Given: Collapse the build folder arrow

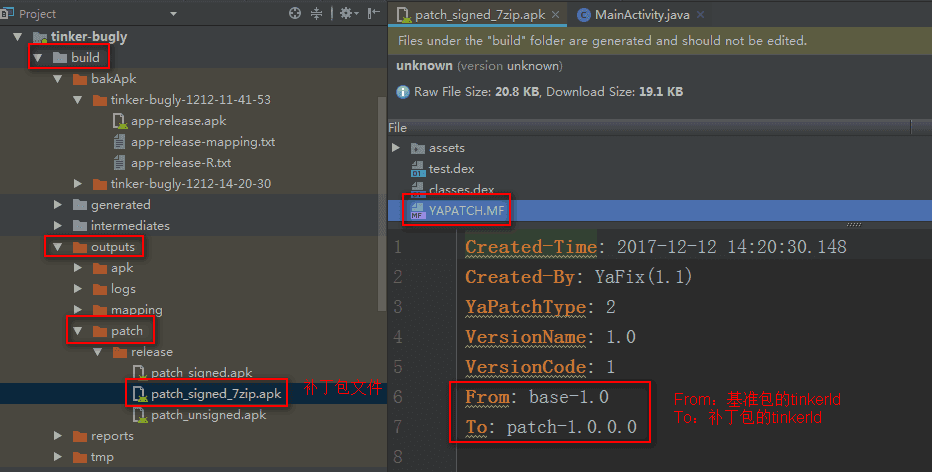Looking at the screenshot, I should click(38, 58).
